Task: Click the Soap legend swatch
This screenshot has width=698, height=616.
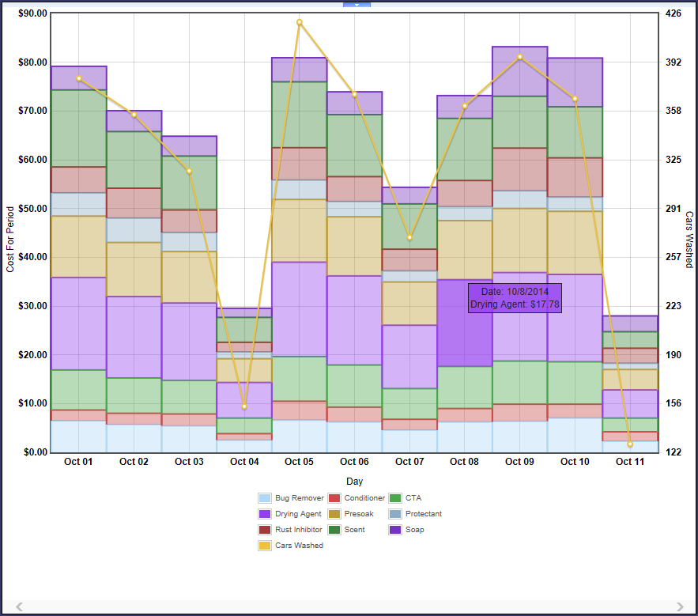Action: (x=395, y=530)
